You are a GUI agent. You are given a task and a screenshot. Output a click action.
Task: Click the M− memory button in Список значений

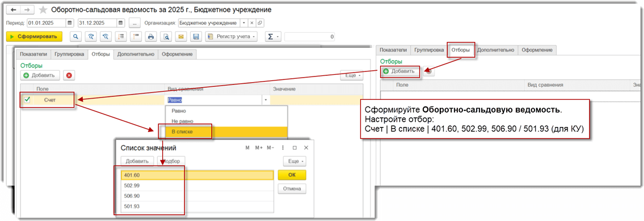tap(270, 148)
